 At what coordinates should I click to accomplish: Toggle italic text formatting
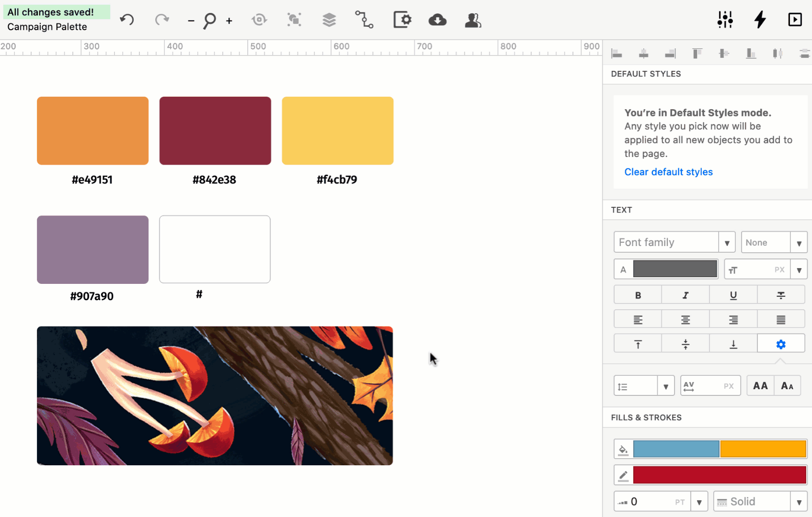pyautogui.click(x=686, y=295)
